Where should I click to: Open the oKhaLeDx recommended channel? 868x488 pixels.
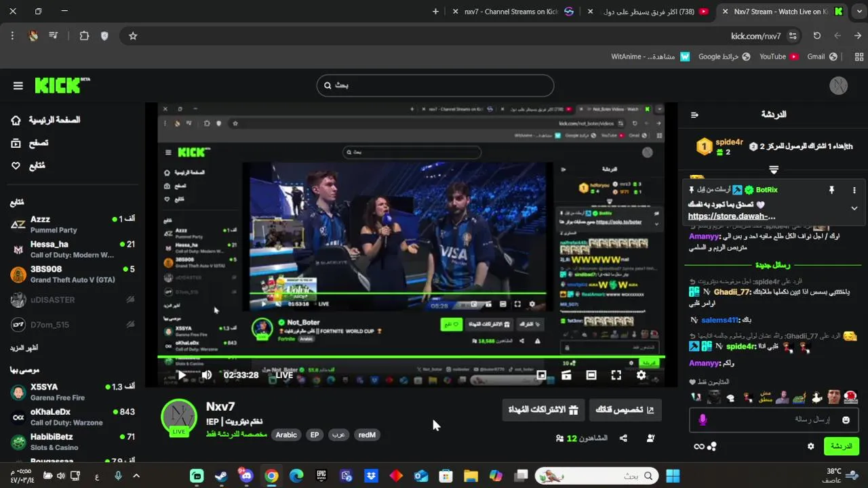coord(72,417)
